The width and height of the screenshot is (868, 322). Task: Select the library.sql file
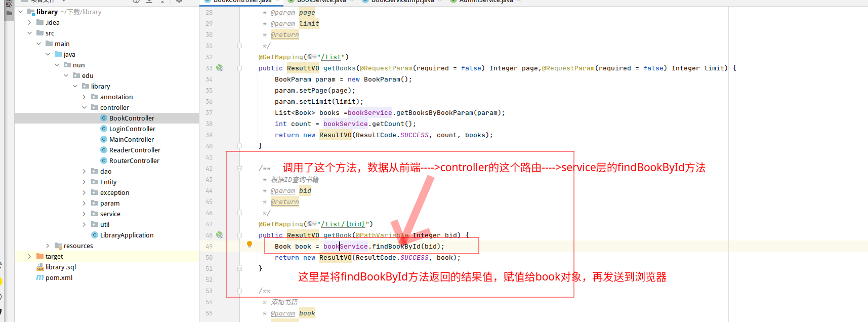(56, 267)
